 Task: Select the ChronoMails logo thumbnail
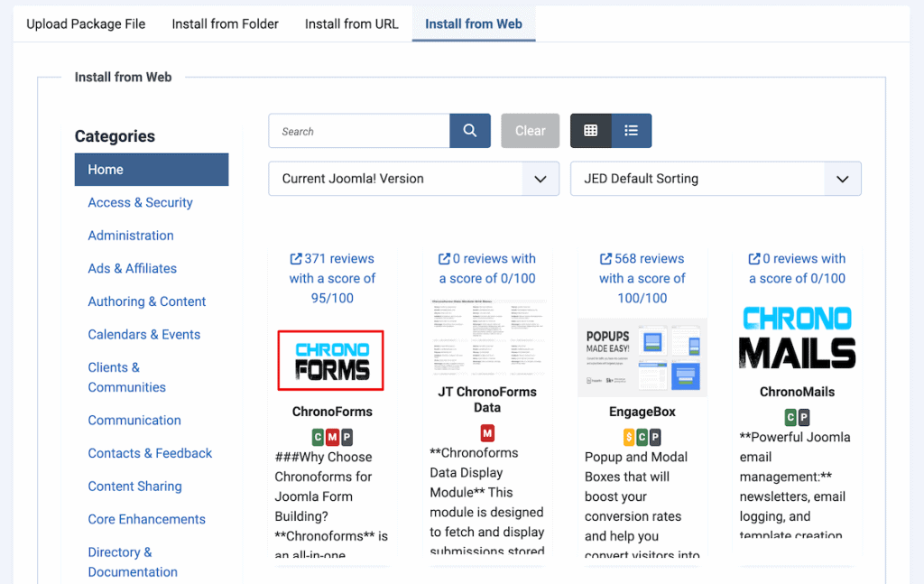coord(798,338)
